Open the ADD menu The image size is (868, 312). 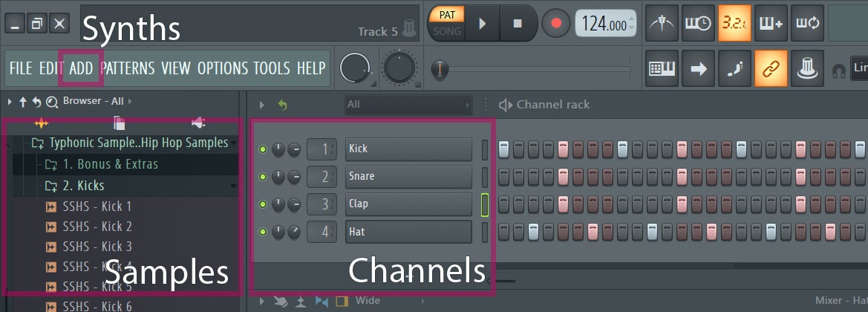point(81,69)
